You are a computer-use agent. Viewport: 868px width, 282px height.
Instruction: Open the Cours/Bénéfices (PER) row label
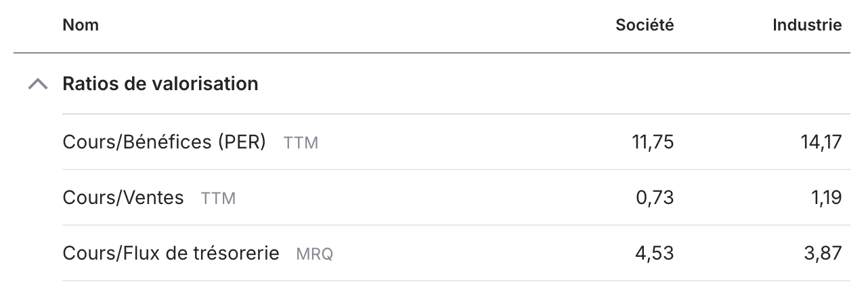click(x=164, y=142)
